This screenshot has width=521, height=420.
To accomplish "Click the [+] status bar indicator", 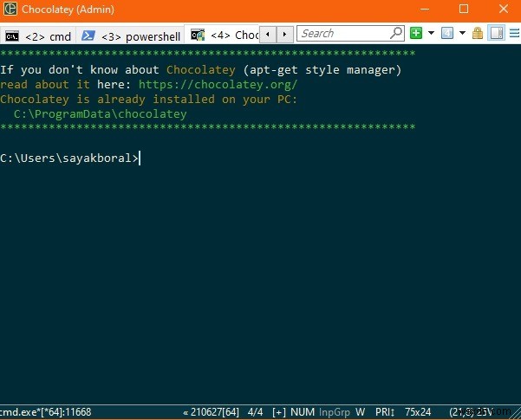I will pos(279,412).
